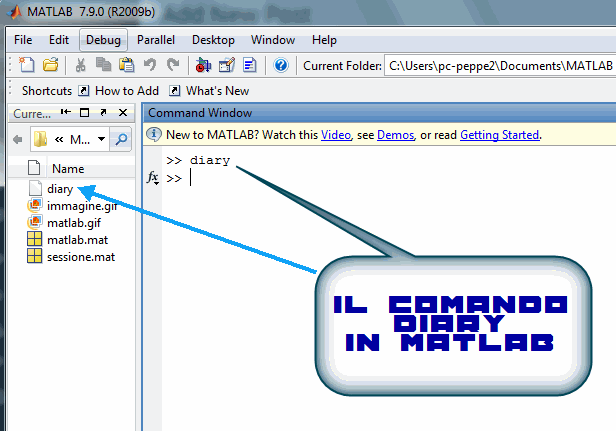This screenshot has width=616, height=431.
Task: Open the GUIDE interface builder icon
Action: pyautogui.click(x=227, y=65)
